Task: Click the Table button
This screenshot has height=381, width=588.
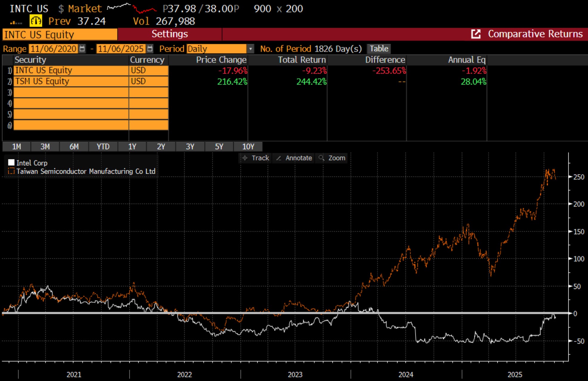Action: pyautogui.click(x=379, y=49)
